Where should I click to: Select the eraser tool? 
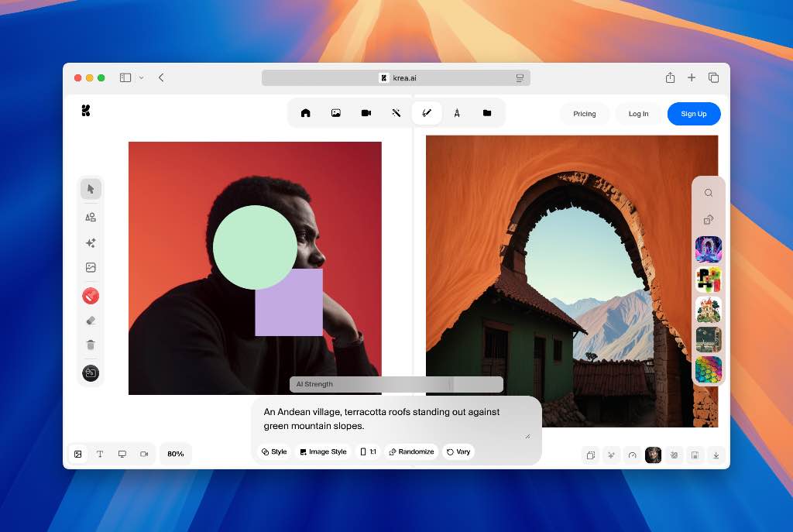[x=91, y=321]
